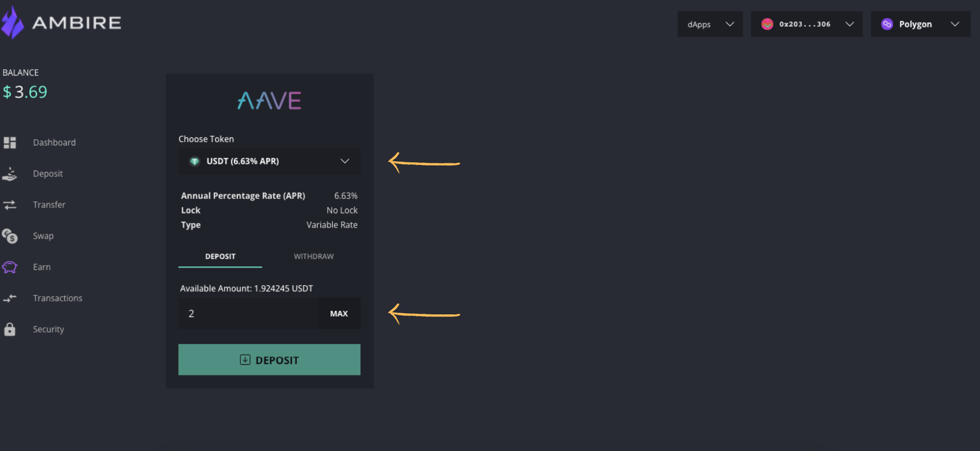Switch to the DEPOSIT tab

tap(220, 256)
